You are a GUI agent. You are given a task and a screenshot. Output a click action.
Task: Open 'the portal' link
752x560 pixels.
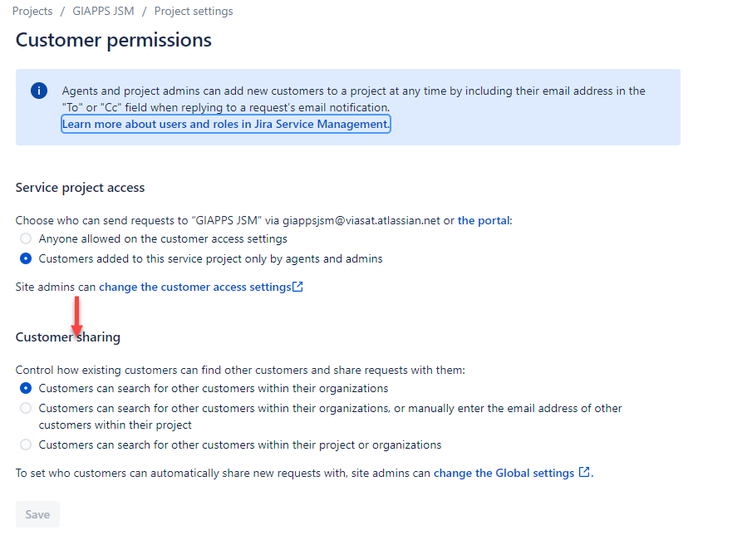coord(484,220)
